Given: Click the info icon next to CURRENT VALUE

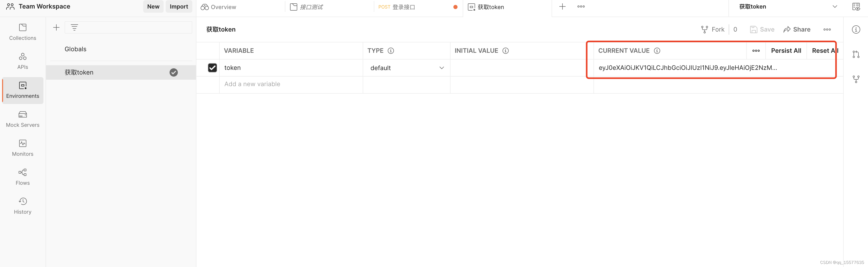Looking at the screenshot, I should (x=657, y=50).
